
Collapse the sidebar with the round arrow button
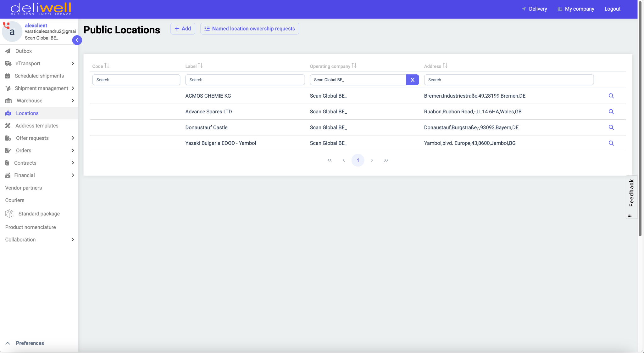77,40
